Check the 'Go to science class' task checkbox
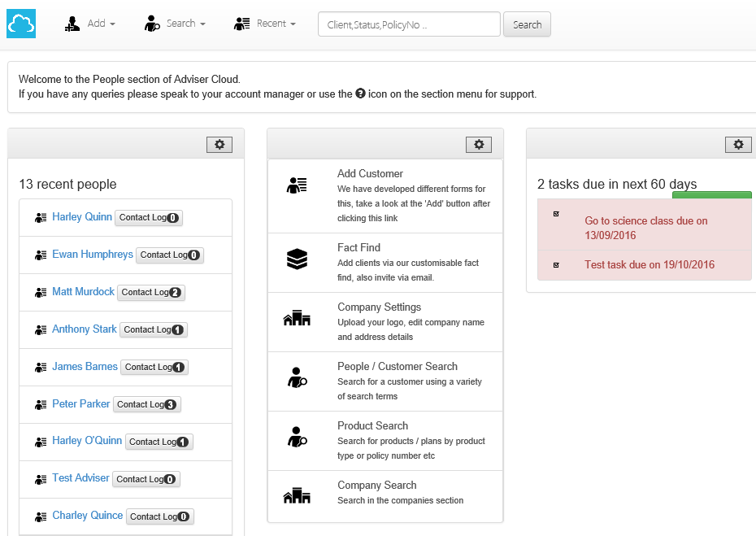Viewport: 756px width, 536px height. [x=556, y=214]
